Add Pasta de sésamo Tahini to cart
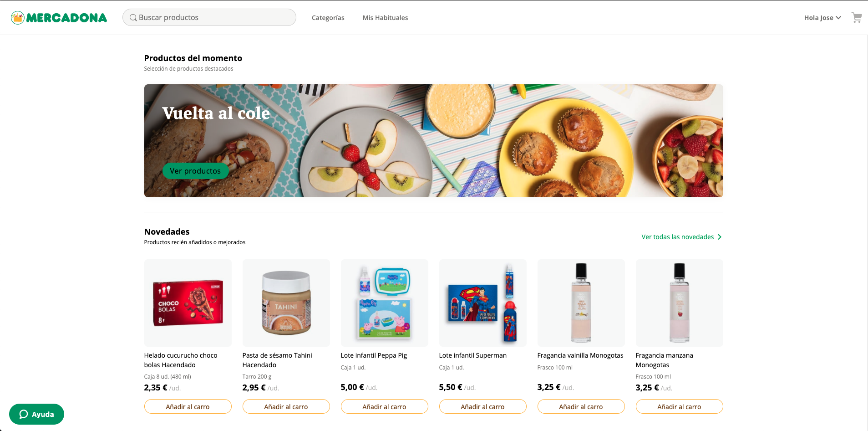 click(286, 406)
